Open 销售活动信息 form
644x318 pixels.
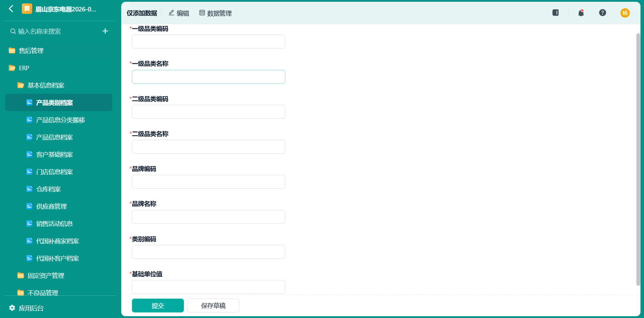59,224
